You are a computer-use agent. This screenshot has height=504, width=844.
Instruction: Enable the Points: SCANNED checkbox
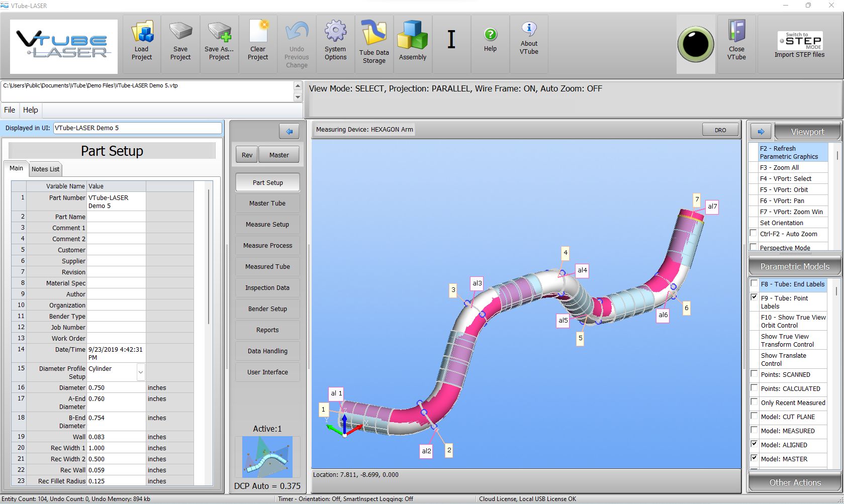[x=754, y=374]
